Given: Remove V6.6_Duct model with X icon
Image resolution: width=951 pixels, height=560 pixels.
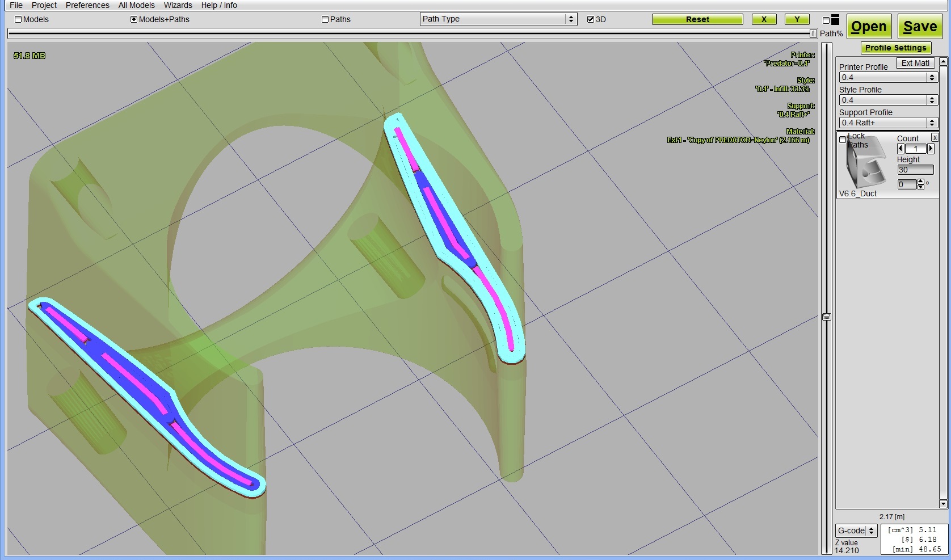Looking at the screenshot, I should [935, 138].
